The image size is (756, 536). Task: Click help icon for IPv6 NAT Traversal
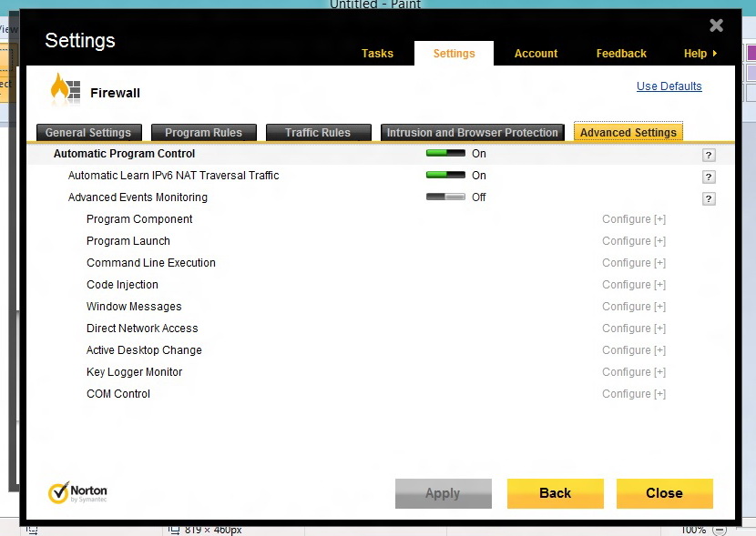point(708,177)
